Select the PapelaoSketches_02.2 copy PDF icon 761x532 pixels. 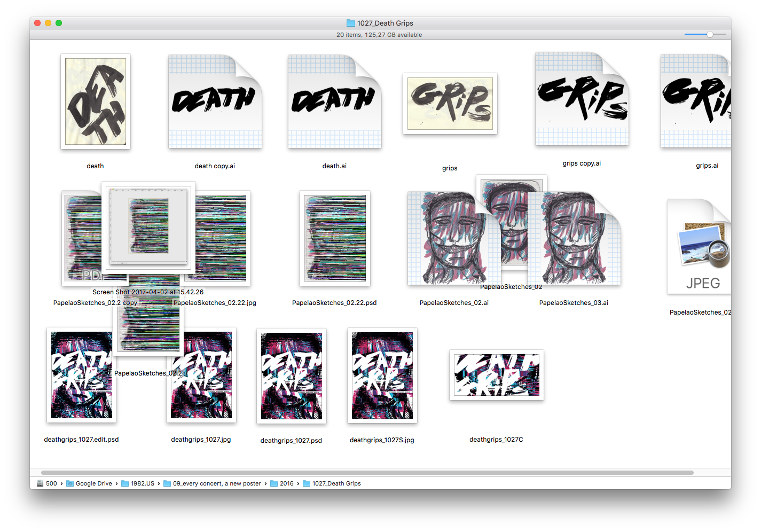pos(81,238)
